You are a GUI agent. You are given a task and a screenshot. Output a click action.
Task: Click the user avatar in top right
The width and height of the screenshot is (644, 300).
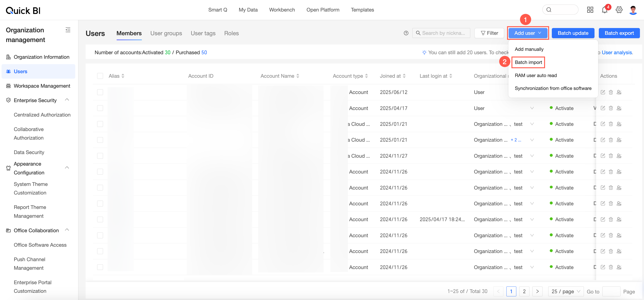pos(633,10)
